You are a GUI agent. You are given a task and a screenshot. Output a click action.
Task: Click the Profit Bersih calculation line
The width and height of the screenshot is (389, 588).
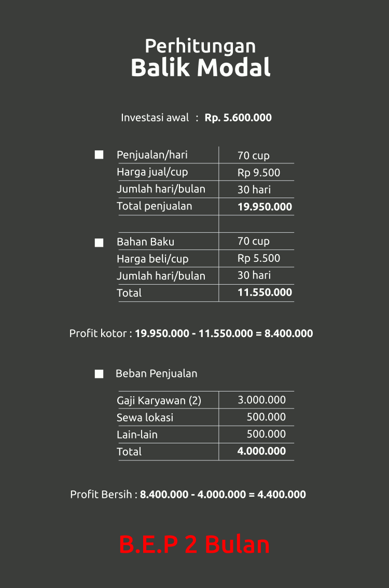(x=188, y=494)
